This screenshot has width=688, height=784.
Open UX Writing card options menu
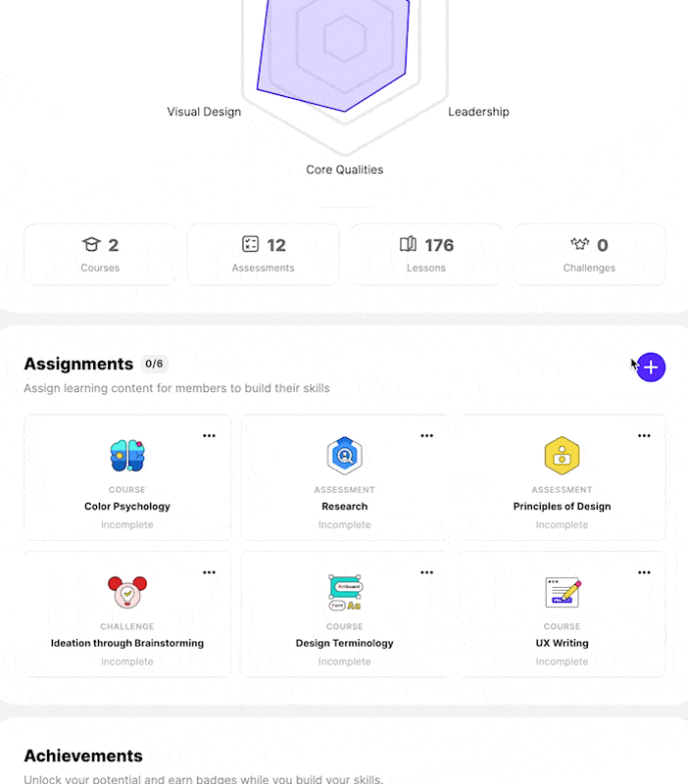point(644,572)
